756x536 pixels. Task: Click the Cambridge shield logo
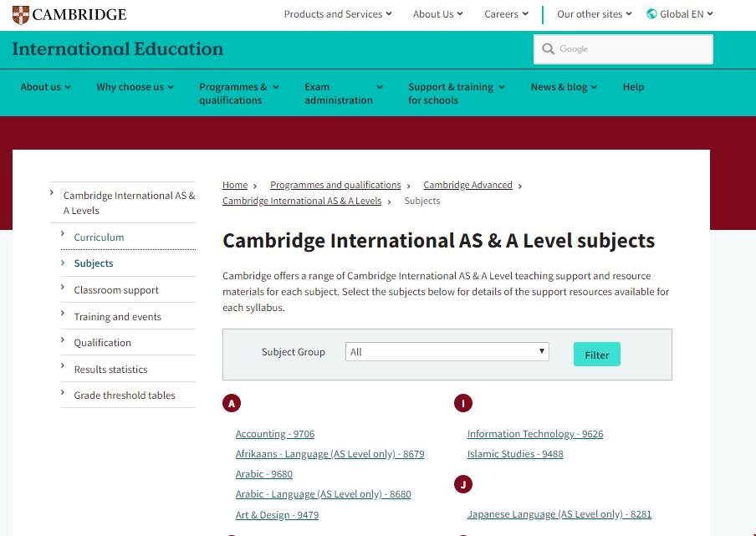(20, 14)
